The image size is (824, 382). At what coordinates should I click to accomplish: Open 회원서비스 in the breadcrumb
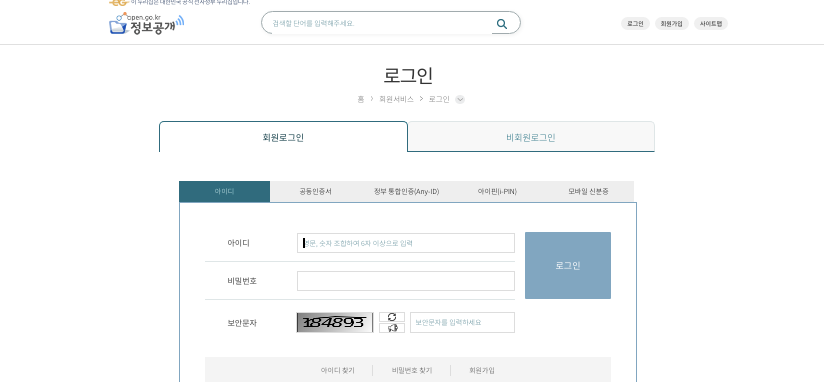click(396, 99)
